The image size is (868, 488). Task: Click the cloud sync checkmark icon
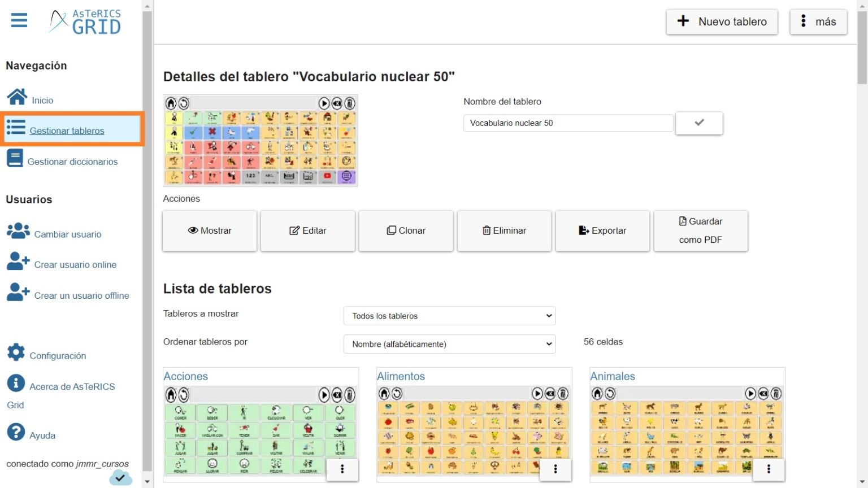tap(120, 478)
